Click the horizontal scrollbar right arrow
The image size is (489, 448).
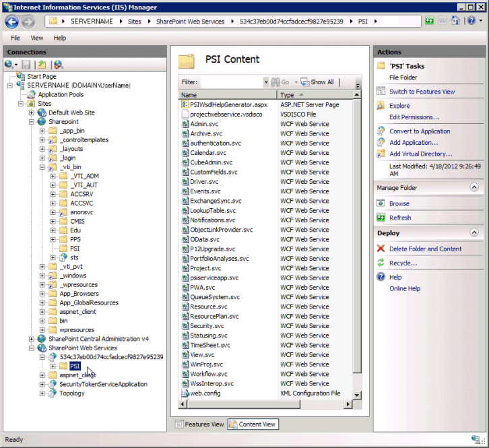coord(348,404)
